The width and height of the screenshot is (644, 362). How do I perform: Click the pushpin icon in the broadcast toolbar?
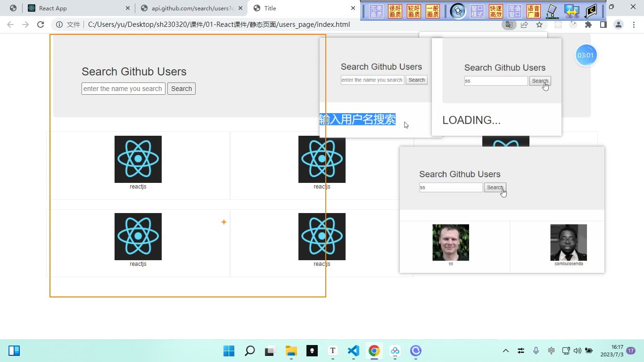click(458, 11)
